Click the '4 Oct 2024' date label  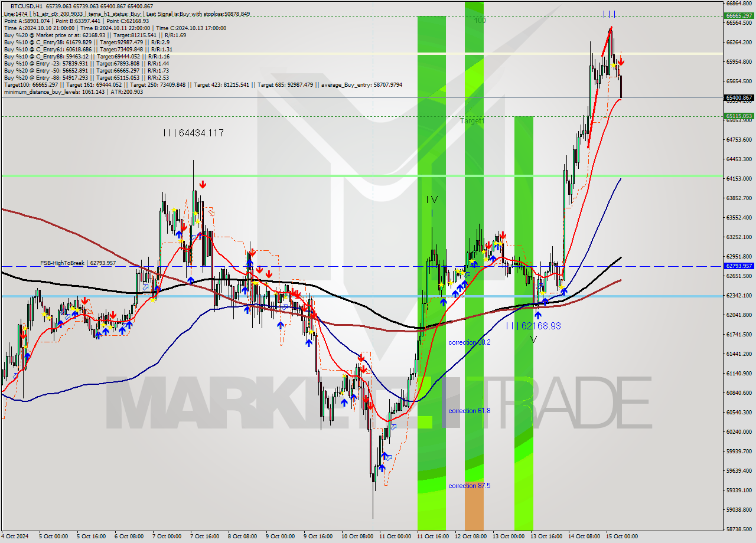point(15,537)
